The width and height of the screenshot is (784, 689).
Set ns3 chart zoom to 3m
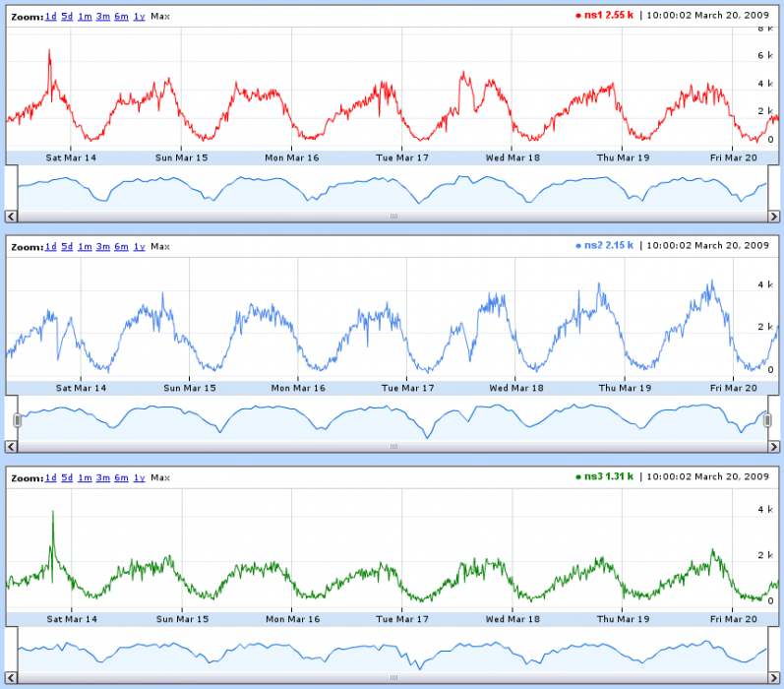103,477
